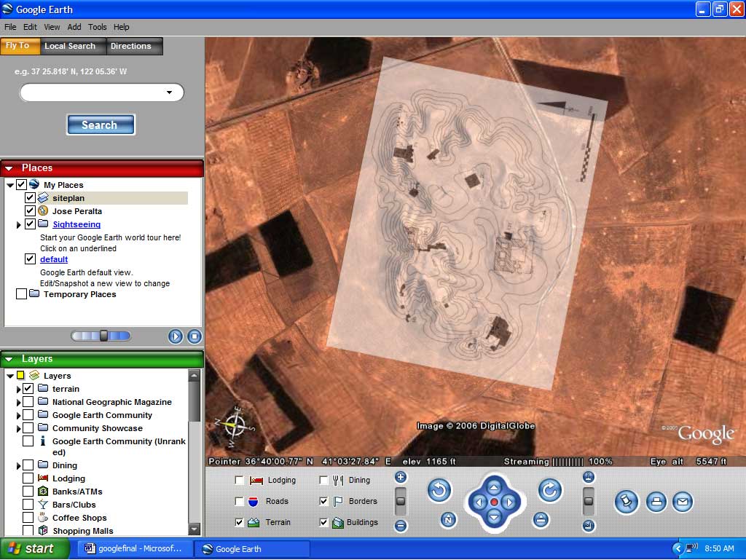Pan the map right with the arrow

click(x=509, y=502)
